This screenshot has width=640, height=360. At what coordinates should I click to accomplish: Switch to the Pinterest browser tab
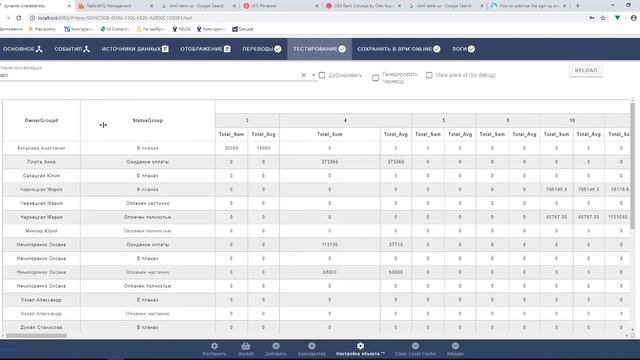(x=280, y=6)
